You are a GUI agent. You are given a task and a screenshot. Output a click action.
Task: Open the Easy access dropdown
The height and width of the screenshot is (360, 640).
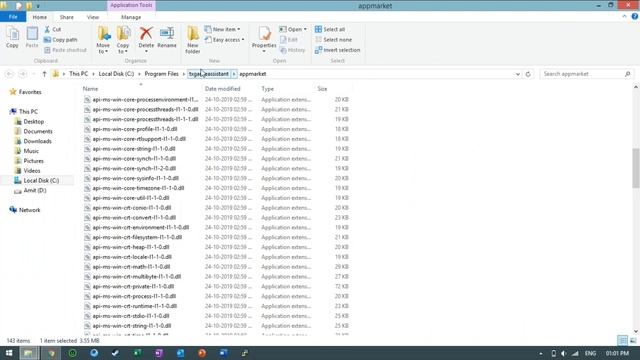(224, 40)
